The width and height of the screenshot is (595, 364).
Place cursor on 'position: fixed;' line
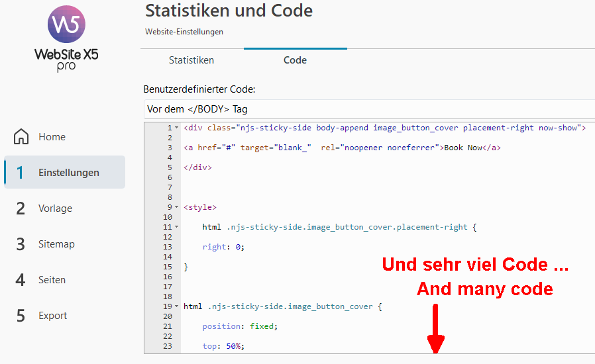click(x=239, y=326)
